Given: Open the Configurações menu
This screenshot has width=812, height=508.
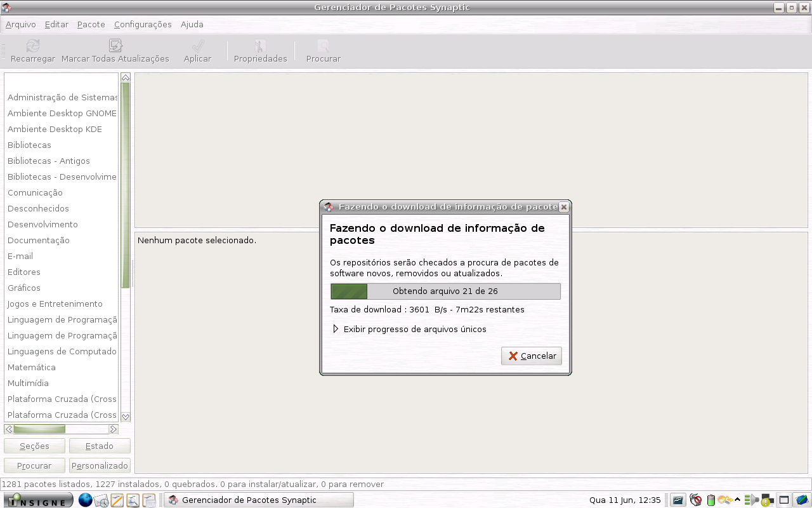Looking at the screenshot, I should pyautogui.click(x=143, y=24).
